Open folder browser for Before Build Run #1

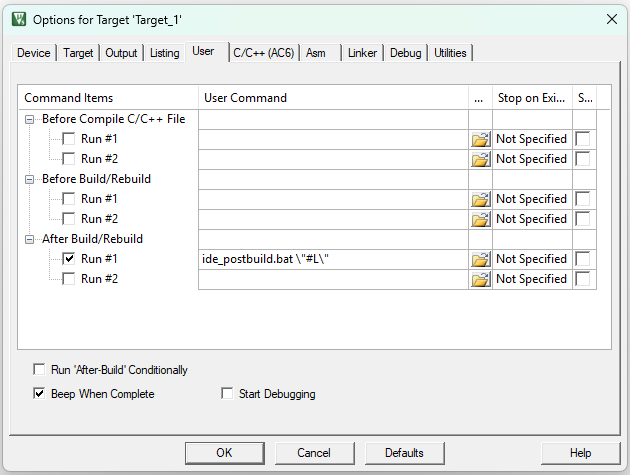click(481, 199)
